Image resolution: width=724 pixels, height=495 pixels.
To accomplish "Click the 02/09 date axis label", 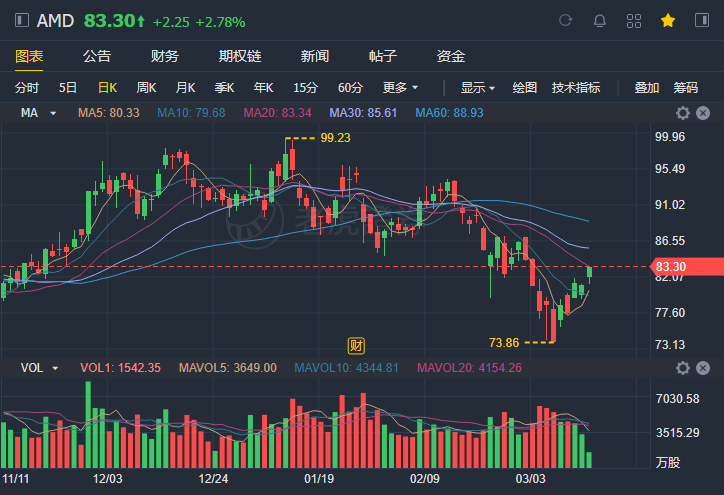I will click(x=425, y=478).
